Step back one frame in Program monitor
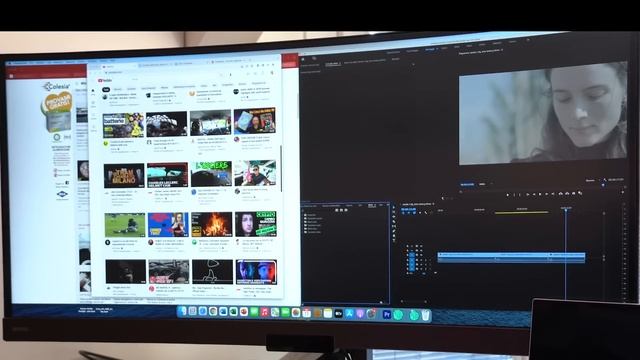The height and width of the screenshot is (360, 640). 534,194
